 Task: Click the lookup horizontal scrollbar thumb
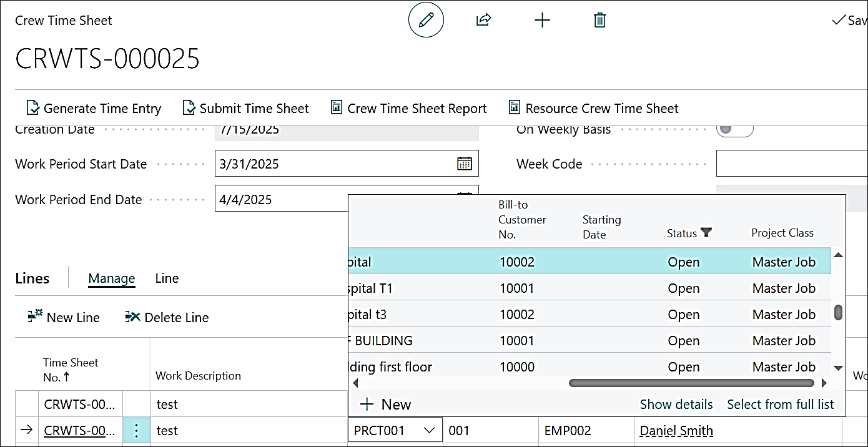(692, 383)
